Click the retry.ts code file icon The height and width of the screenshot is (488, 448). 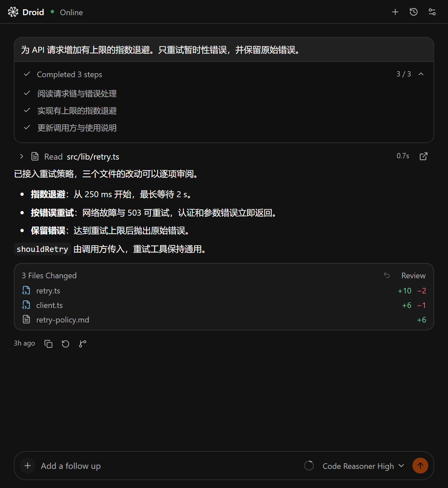tap(26, 290)
